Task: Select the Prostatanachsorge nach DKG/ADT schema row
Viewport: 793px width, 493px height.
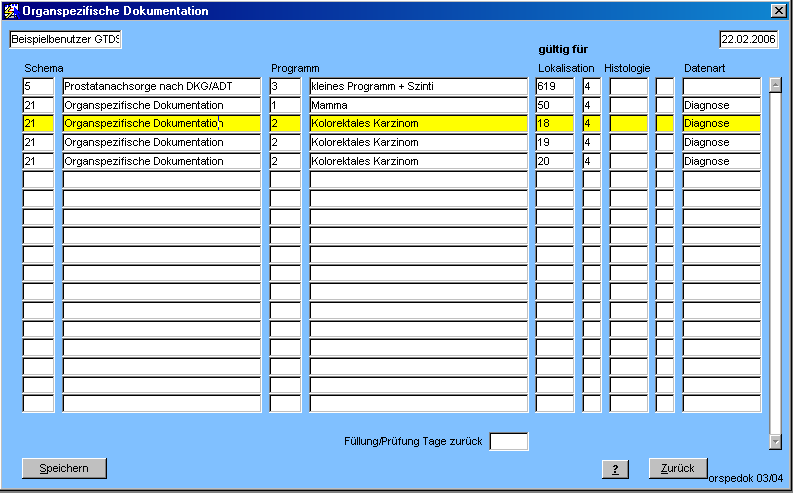Action: tap(161, 87)
